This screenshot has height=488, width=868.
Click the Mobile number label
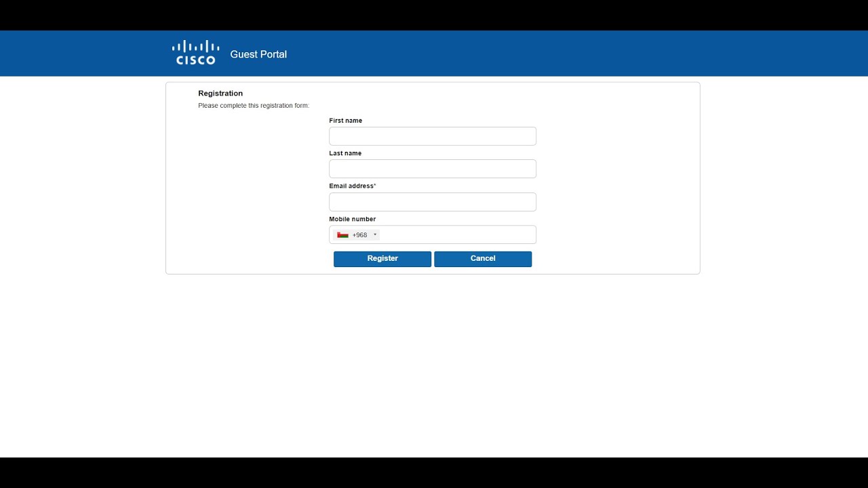pyautogui.click(x=353, y=219)
